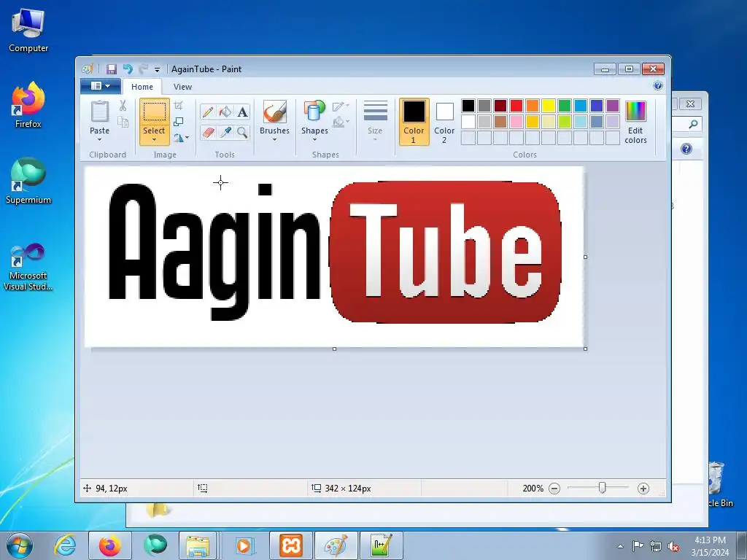This screenshot has width=747, height=560.
Task: Click the zoom in plus button
Action: pos(643,489)
